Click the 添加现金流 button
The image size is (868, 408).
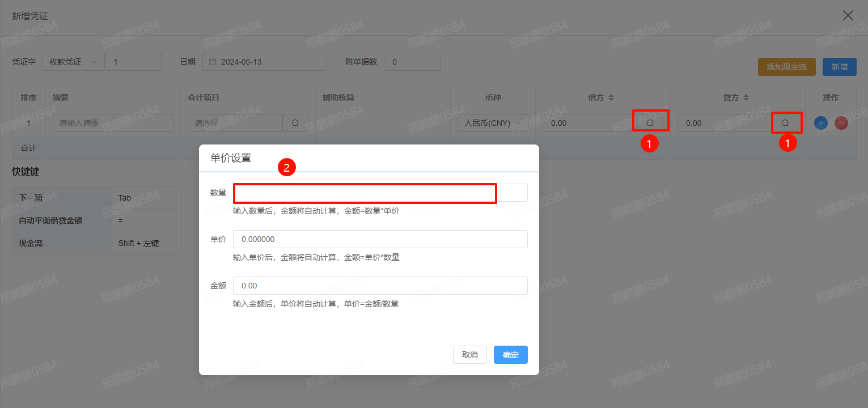(786, 67)
